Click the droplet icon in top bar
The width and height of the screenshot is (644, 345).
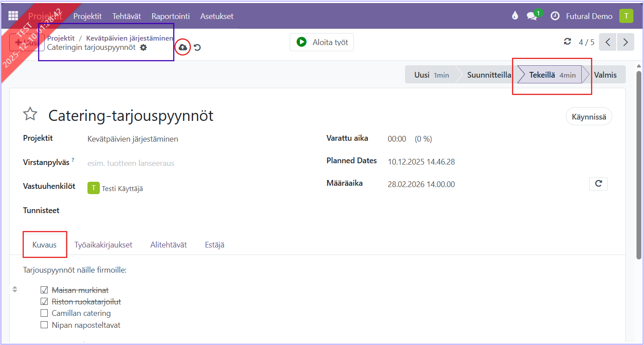pos(515,16)
